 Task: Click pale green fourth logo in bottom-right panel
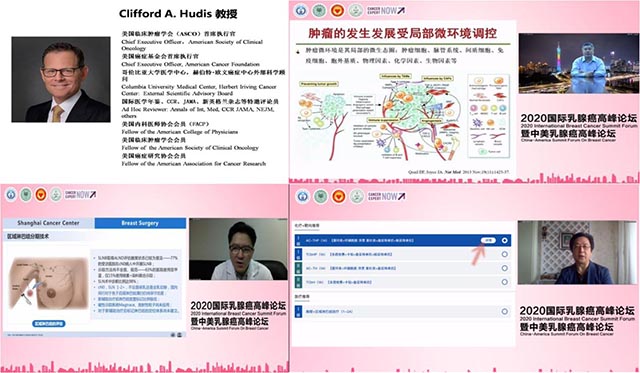[x=357, y=196]
